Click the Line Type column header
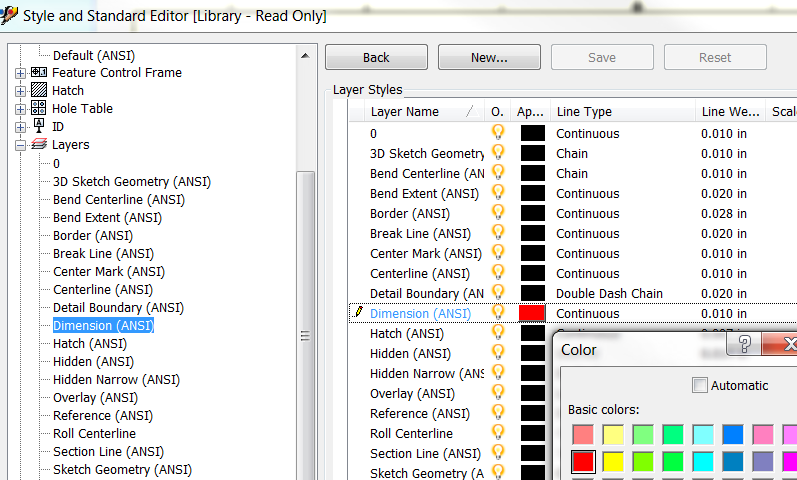Screen dimensions: 797x480 click(623, 111)
